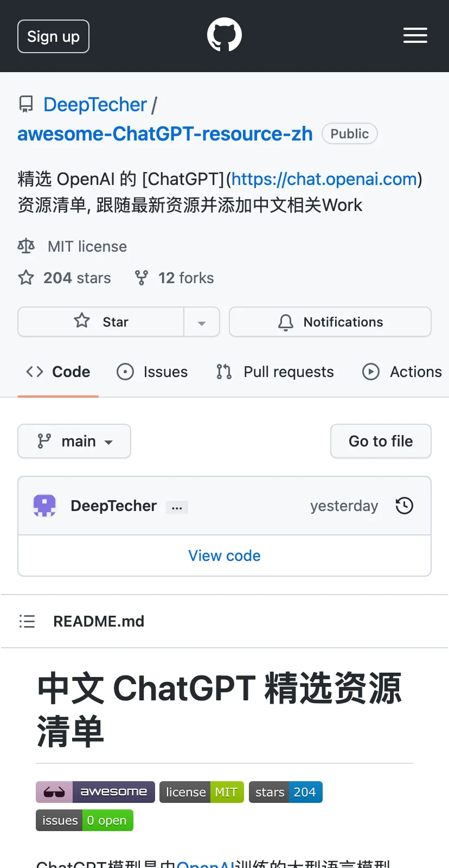
Task: Click the README.md file name
Action: coord(99,621)
